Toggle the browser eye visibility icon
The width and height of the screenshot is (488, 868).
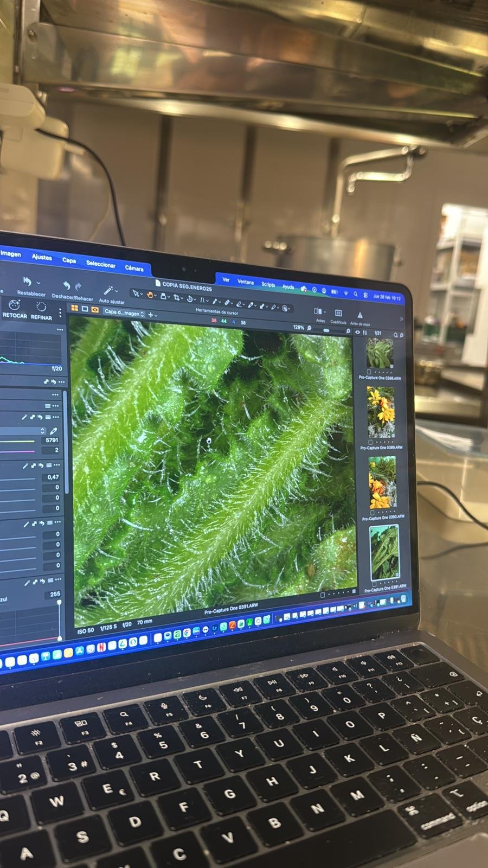coord(357,332)
